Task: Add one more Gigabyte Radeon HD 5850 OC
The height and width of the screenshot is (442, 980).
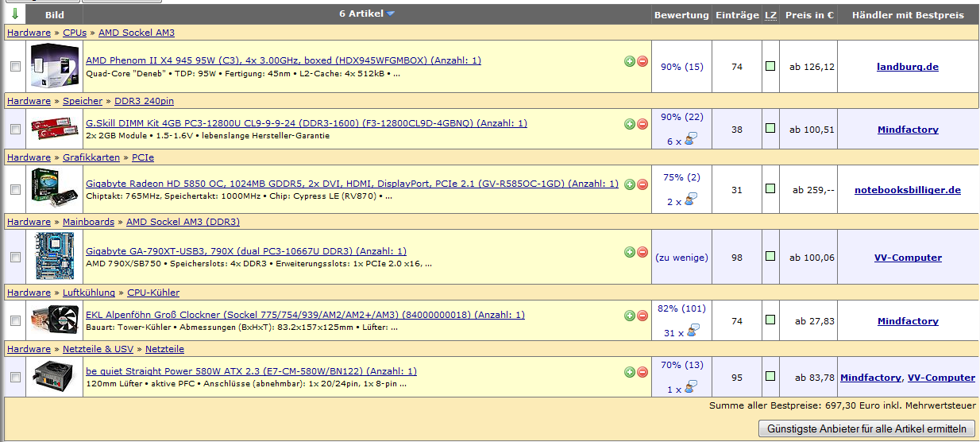Action: (x=630, y=184)
